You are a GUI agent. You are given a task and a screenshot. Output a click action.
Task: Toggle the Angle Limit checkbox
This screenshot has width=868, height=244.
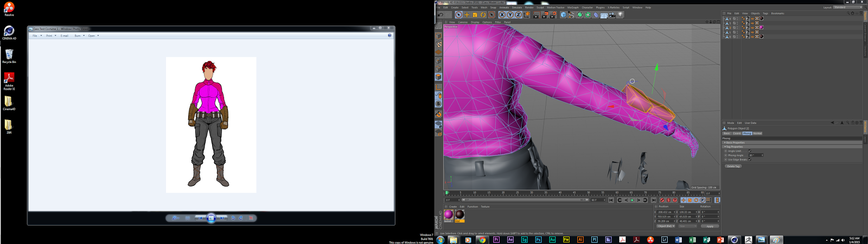[750, 151]
